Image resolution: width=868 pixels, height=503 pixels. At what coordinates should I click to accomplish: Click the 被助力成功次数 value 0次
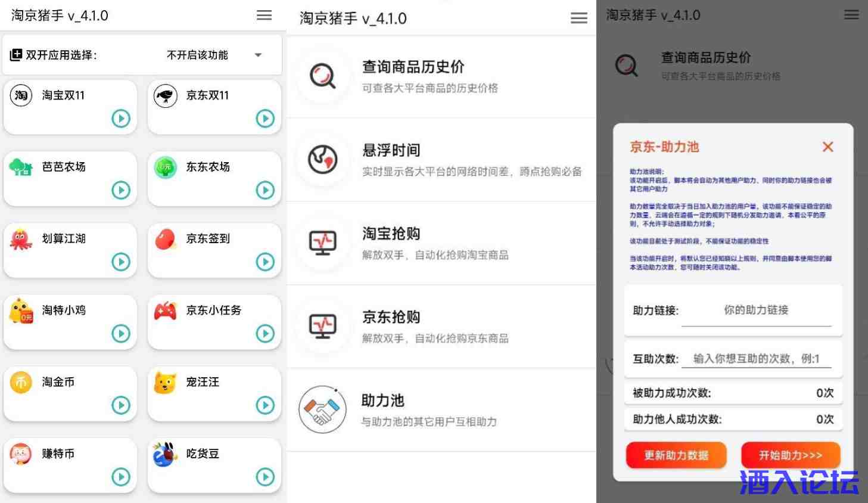point(825,393)
